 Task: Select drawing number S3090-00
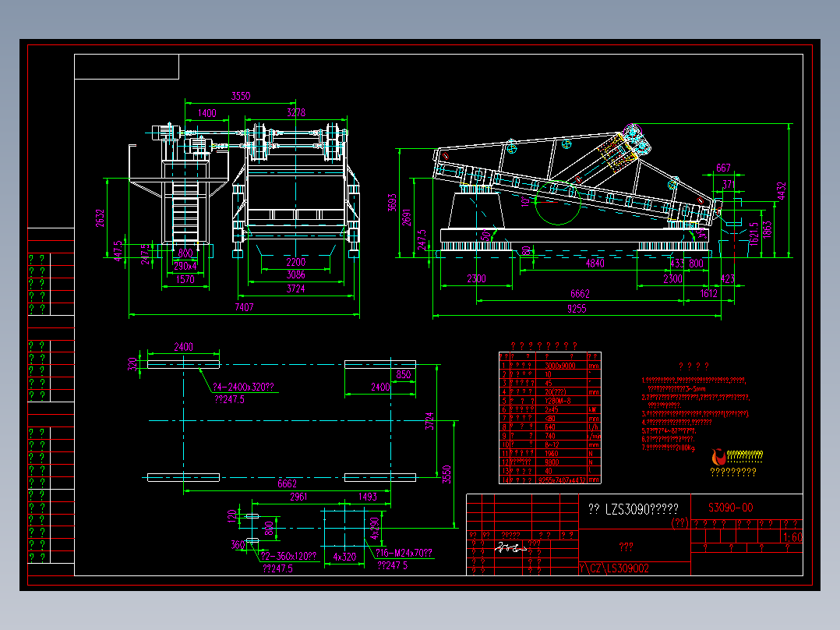tap(730, 508)
